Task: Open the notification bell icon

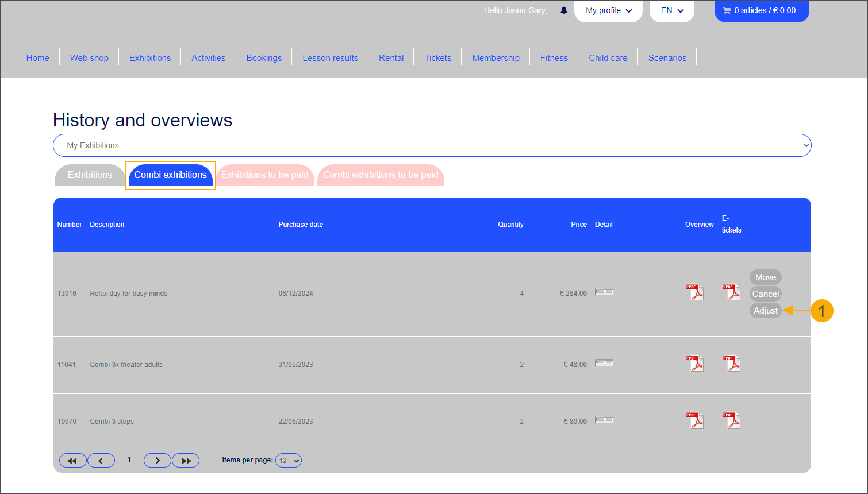Action: pyautogui.click(x=564, y=11)
